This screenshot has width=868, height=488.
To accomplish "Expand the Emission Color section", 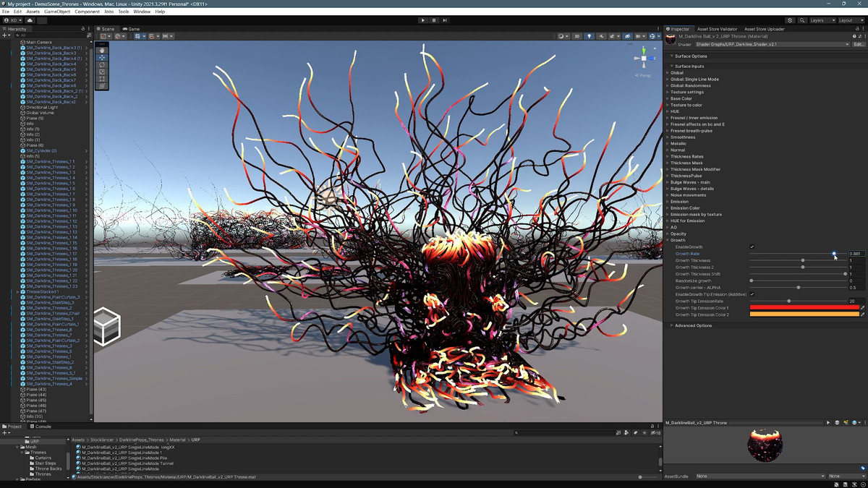I will coord(685,208).
